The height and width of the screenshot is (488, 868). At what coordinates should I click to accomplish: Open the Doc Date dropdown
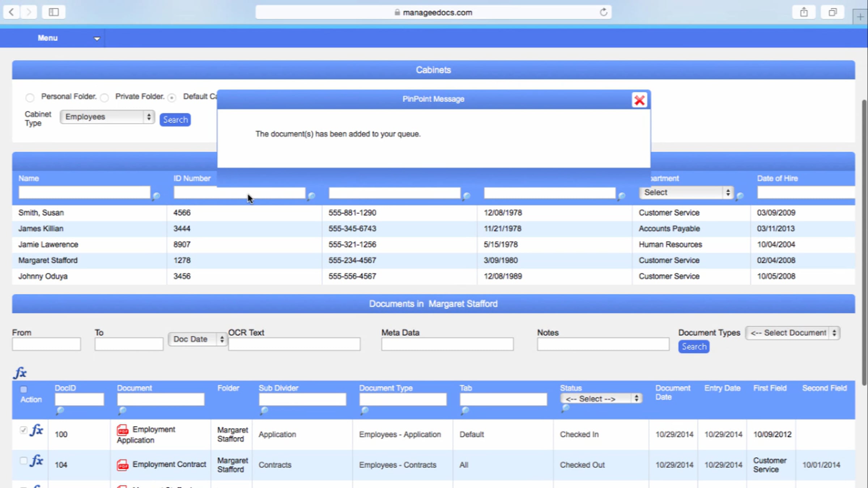pos(197,339)
